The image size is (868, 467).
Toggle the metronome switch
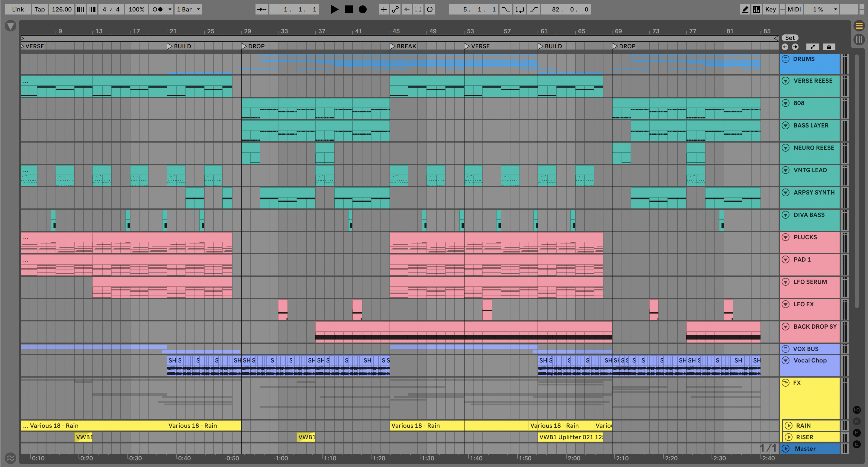(157, 9)
